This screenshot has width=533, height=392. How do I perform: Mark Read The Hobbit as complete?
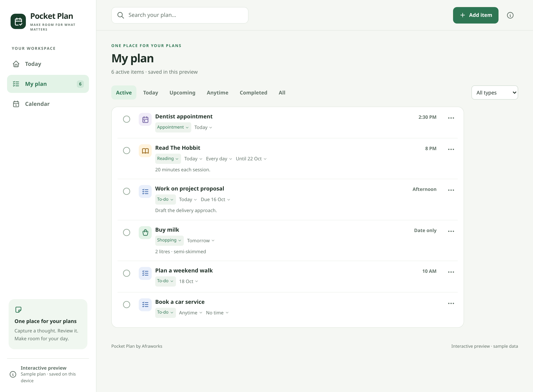126,151
